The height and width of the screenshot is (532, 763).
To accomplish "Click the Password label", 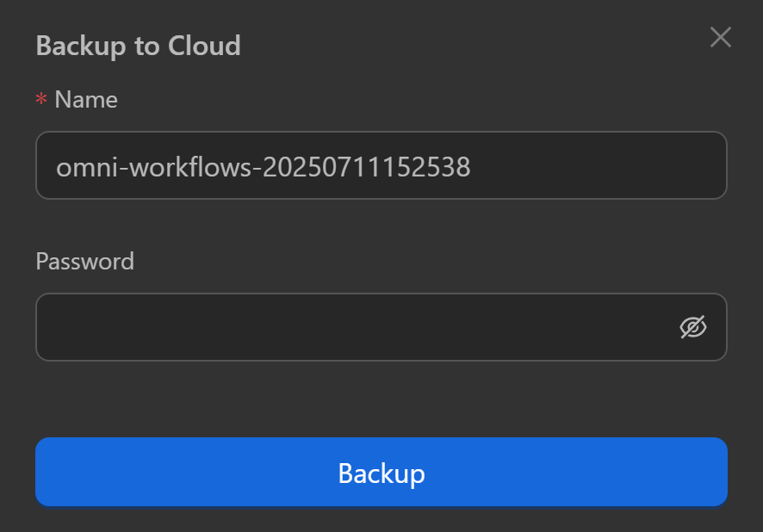I will tap(85, 261).
